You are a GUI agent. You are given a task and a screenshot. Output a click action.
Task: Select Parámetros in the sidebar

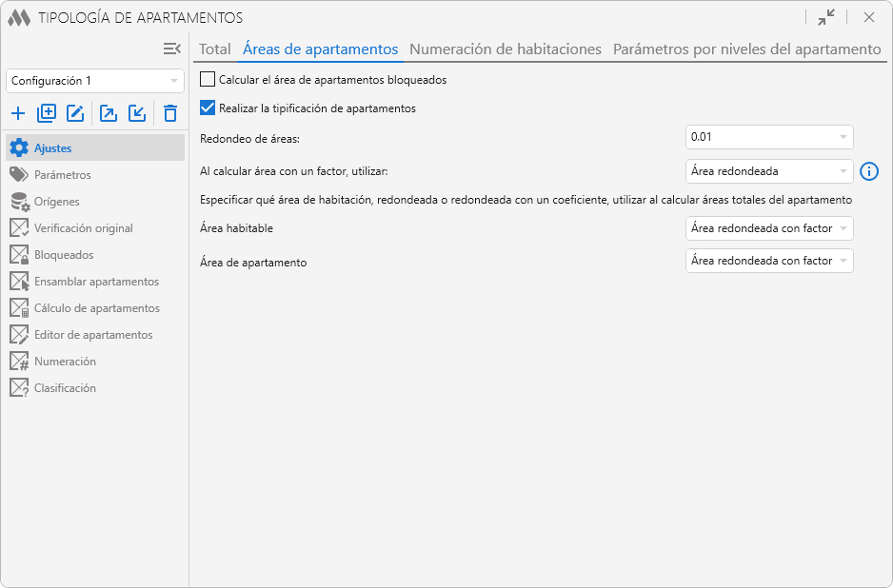tap(63, 175)
